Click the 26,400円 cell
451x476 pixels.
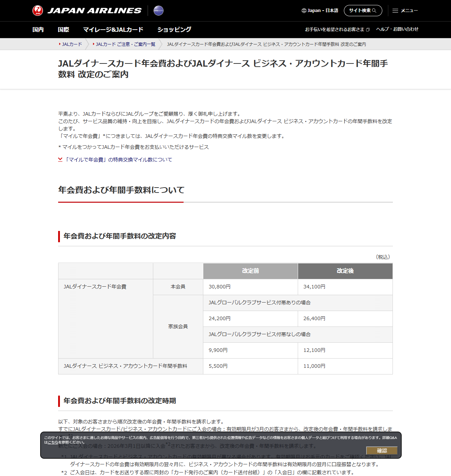click(x=345, y=319)
